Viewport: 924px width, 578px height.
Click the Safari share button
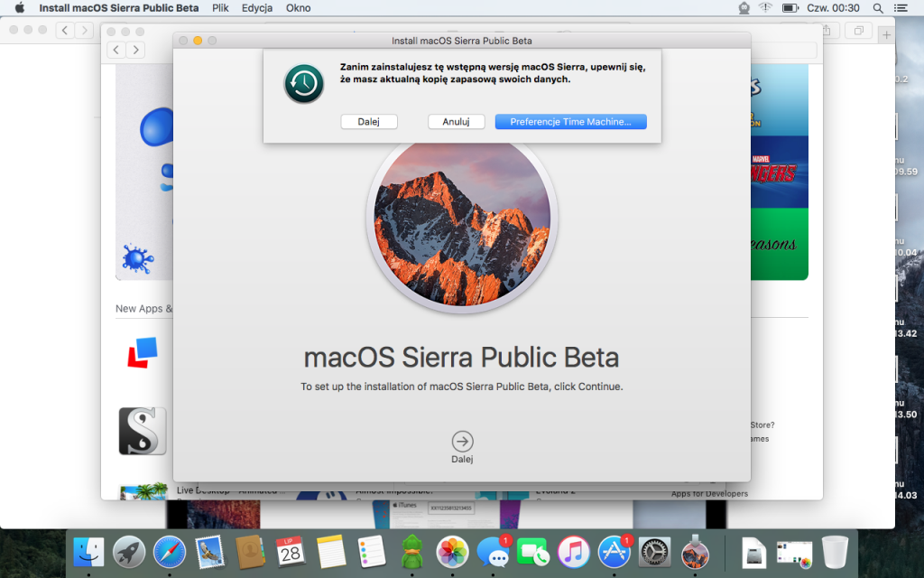[827, 30]
